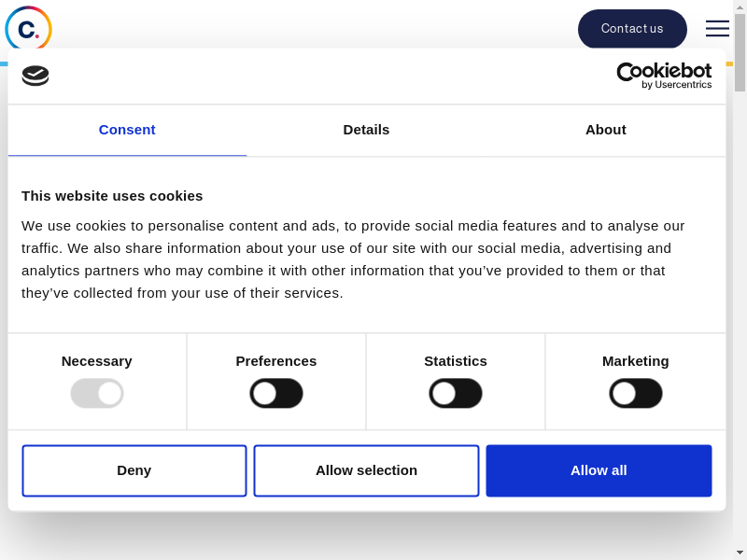Image resolution: width=747 pixels, height=560 pixels.
Task: Enable the Preferences cookies toggle
Action: pos(276,393)
